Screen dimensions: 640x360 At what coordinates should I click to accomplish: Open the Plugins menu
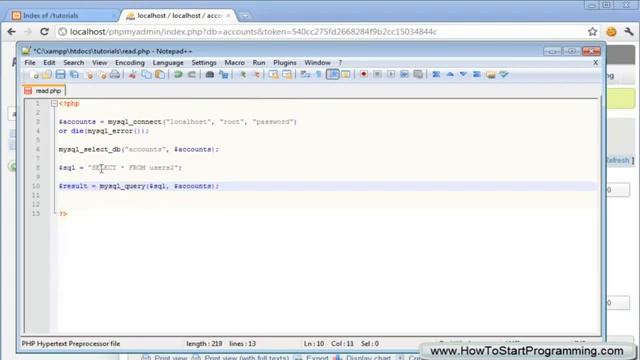(x=284, y=63)
